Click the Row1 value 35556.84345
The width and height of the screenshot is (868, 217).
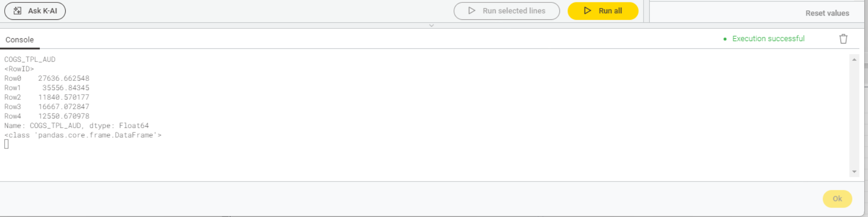66,88
